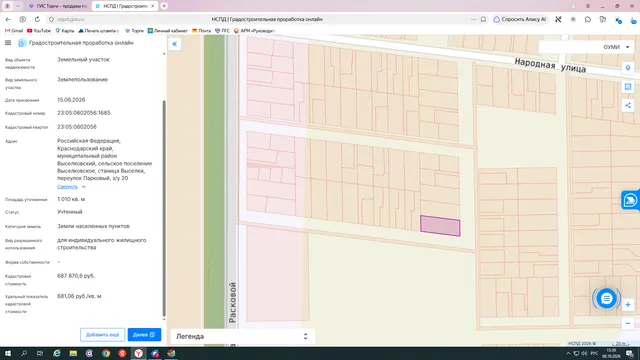The height and width of the screenshot is (360, 640).
Task: Open the Торги bookmark
Action: (134, 31)
